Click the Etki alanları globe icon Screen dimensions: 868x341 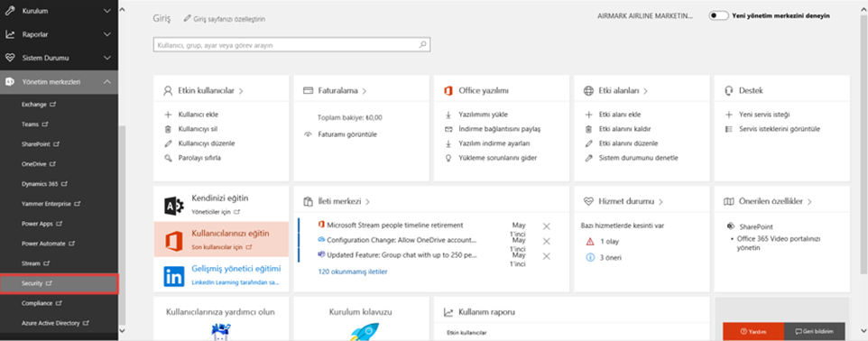[589, 91]
